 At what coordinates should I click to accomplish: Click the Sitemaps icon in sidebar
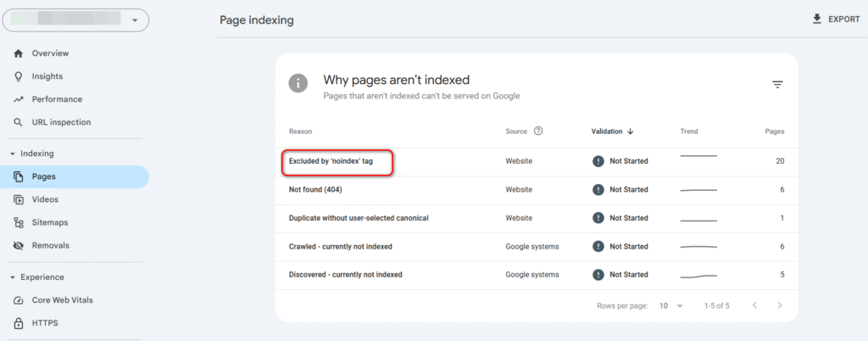19,222
